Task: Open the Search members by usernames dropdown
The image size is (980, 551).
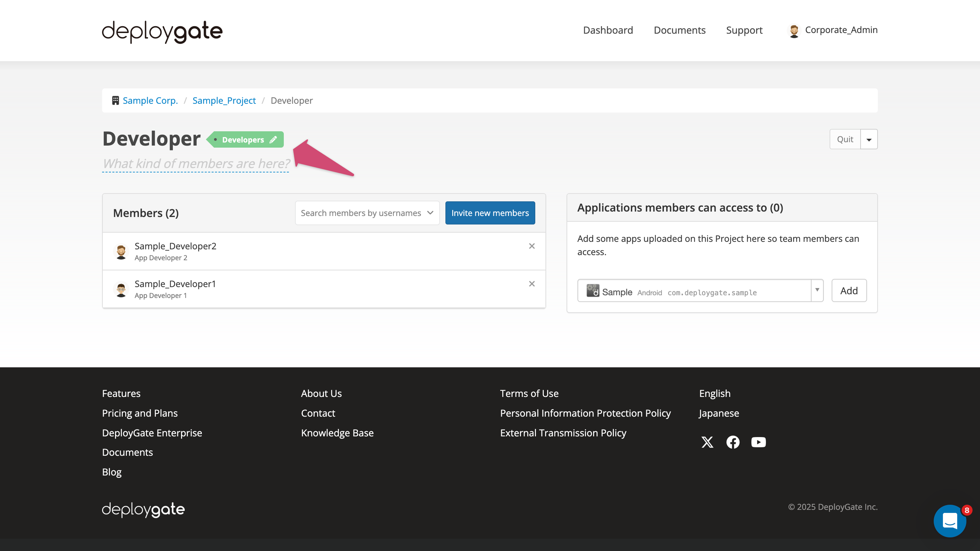Action: click(x=367, y=213)
